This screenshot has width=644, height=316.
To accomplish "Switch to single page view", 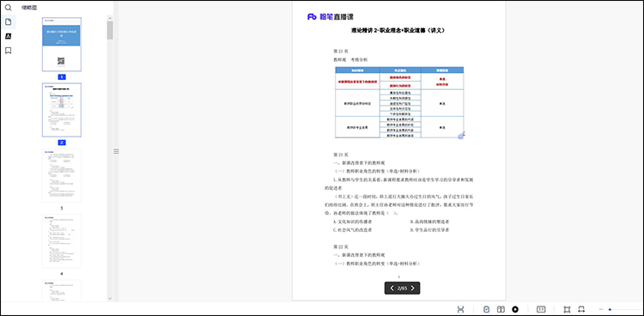I will [x=487, y=309].
